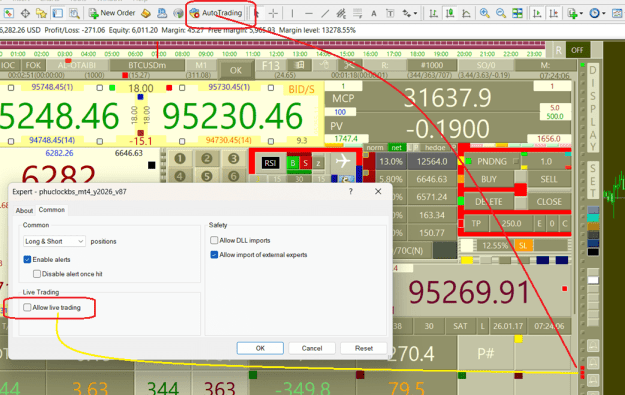Choose the Fibonacci retracement tool

(358, 14)
